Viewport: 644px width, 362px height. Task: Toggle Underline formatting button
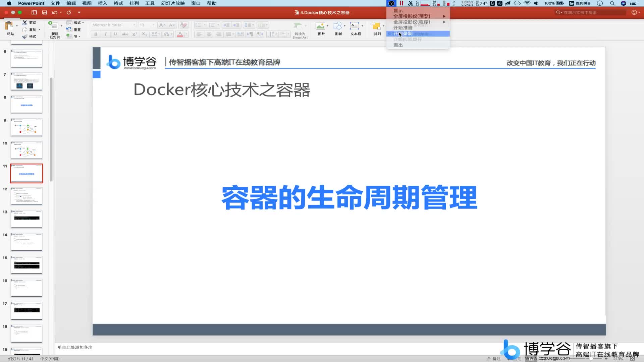click(x=115, y=34)
